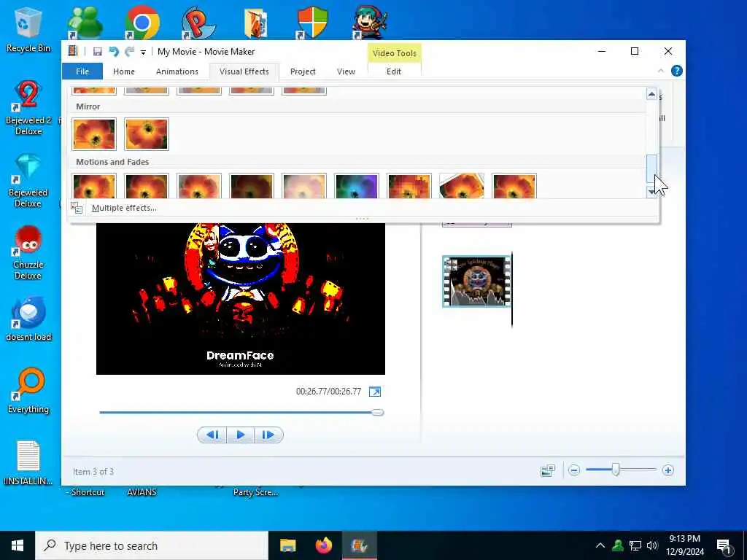Click the Save project icon in title bar
Image resolution: width=747 pixels, height=560 pixels.
pos(97,52)
